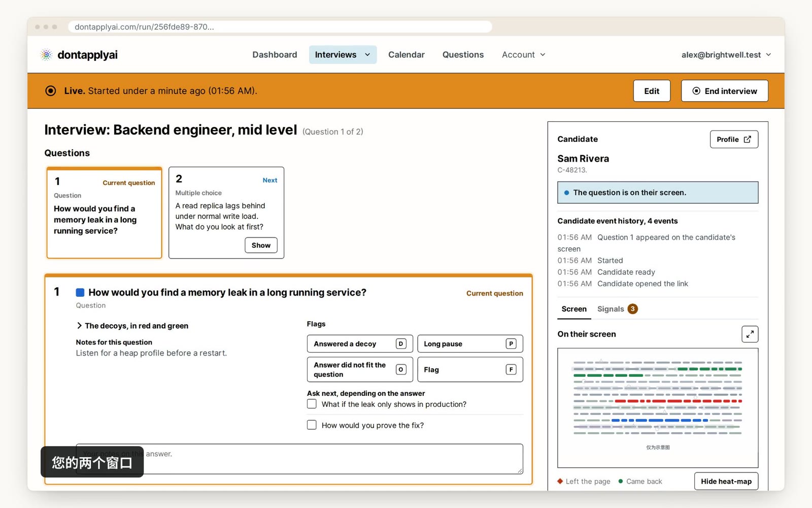Image resolution: width=812 pixels, height=508 pixels.
Task: Go to the Dashboard page
Action: pos(275,55)
